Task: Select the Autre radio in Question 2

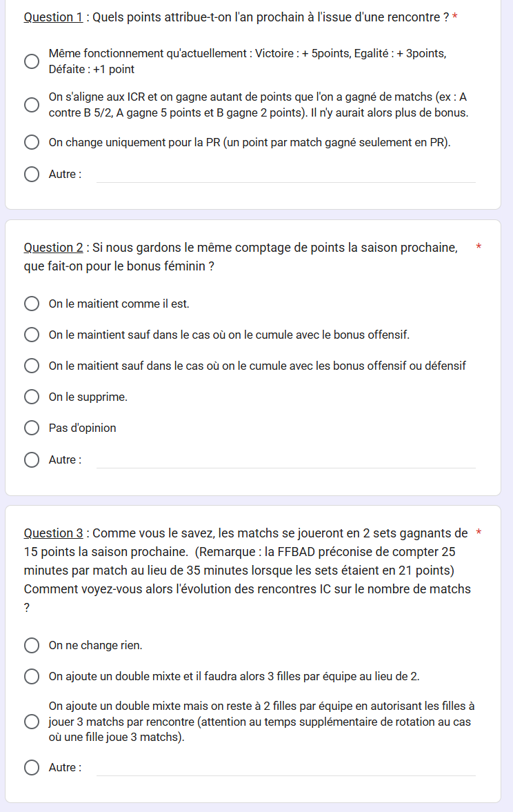Action: coord(32,459)
